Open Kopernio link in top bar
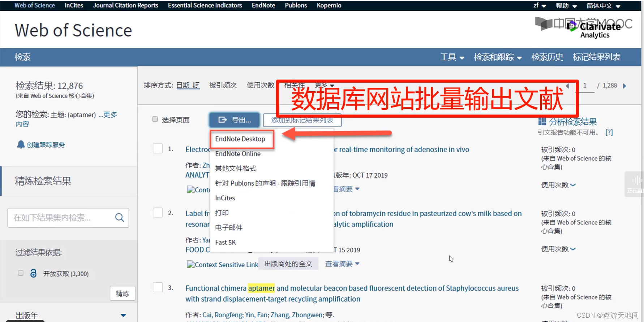This screenshot has height=322, width=644. (x=329, y=5)
